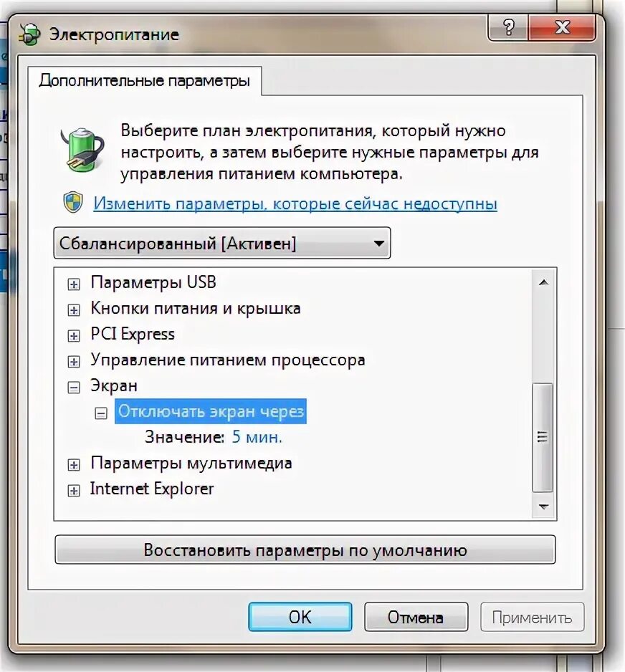The image size is (625, 672).
Task: Expand Управление питанием процессора node
Action: pyautogui.click(x=74, y=362)
